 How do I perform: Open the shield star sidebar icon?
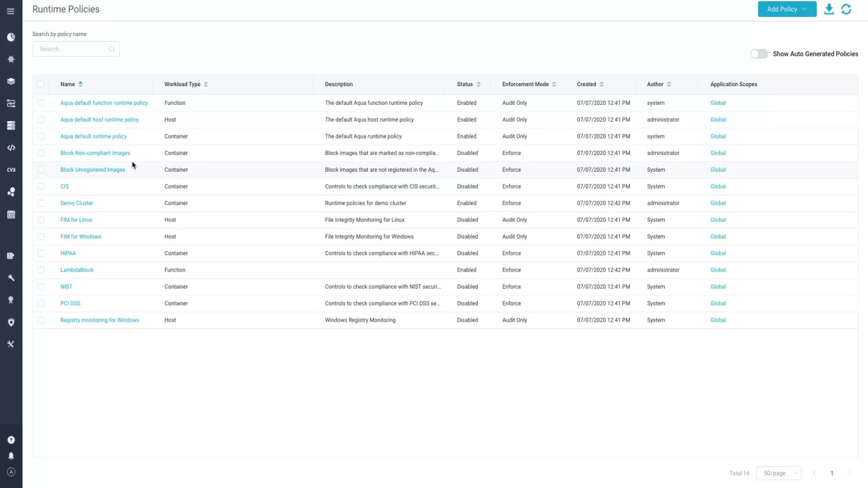click(11, 322)
